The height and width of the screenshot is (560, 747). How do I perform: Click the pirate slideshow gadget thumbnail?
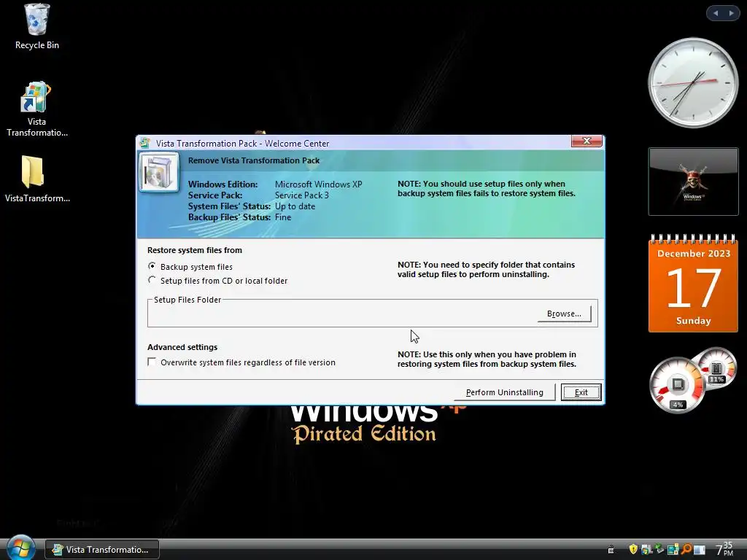pos(693,182)
